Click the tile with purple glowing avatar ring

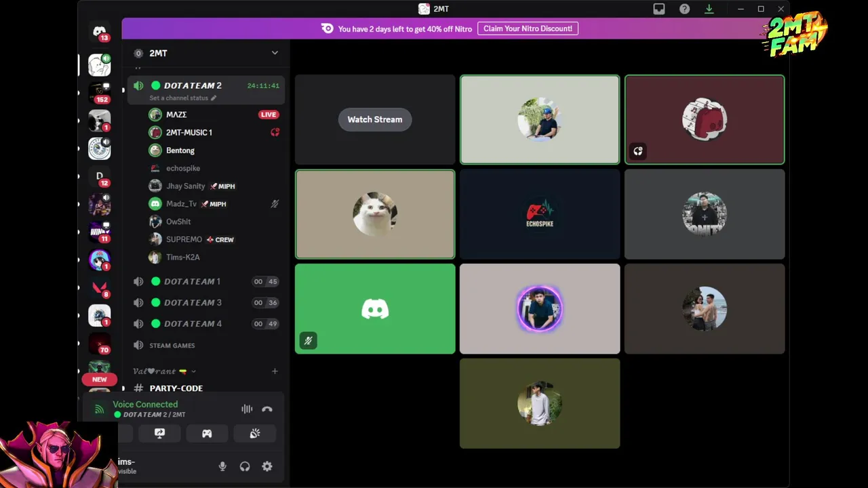point(540,309)
